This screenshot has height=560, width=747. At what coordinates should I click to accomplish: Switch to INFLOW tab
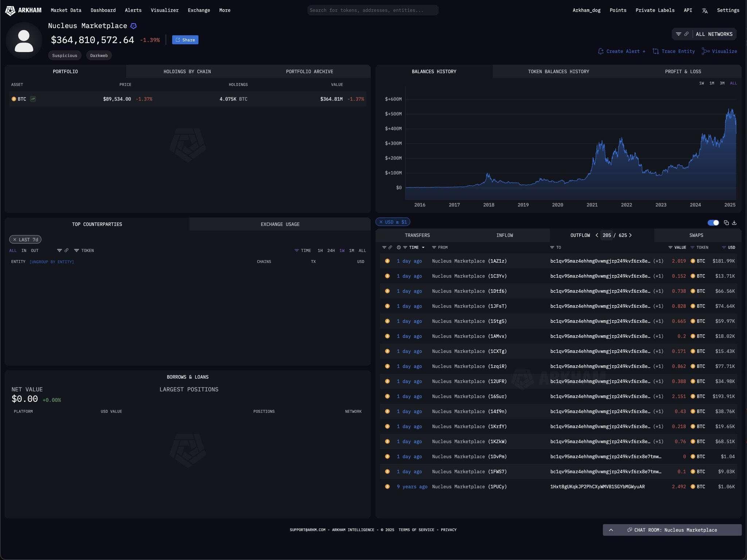504,235
